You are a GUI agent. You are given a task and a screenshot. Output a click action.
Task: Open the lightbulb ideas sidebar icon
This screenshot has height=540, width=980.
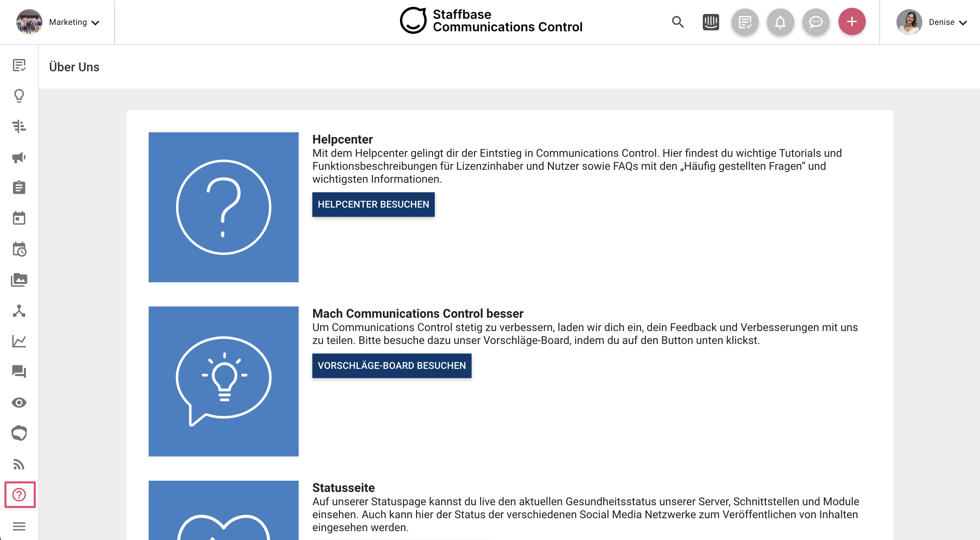click(x=19, y=96)
